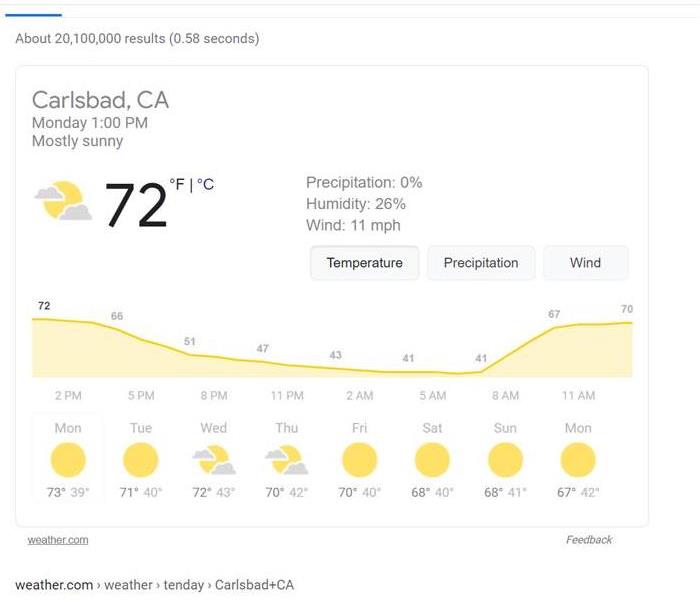Viewport: 700px width, 600px height.
Task: Select Monday's sunny forecast icon (73° 39°)
Action: (x=68, y=460)
